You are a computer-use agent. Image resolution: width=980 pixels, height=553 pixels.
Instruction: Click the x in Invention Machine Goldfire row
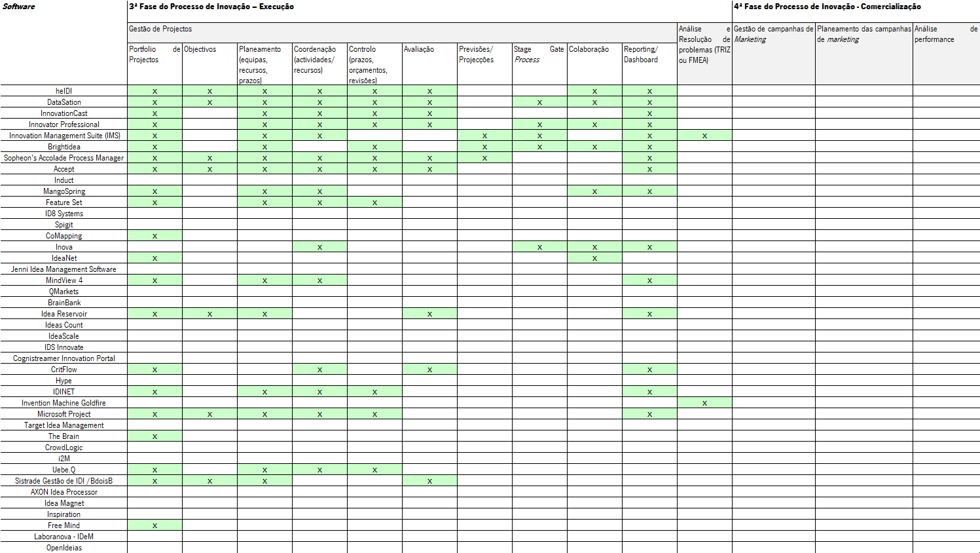coord(704,404)
